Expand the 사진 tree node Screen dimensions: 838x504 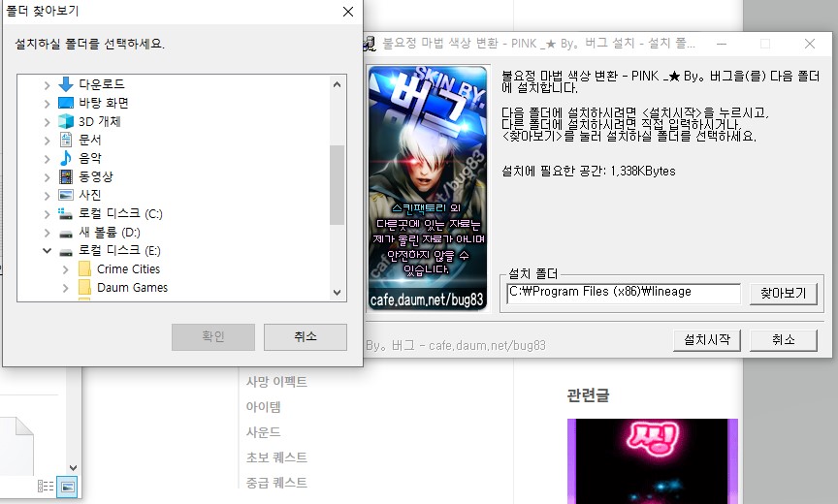[x=47, y=196]
